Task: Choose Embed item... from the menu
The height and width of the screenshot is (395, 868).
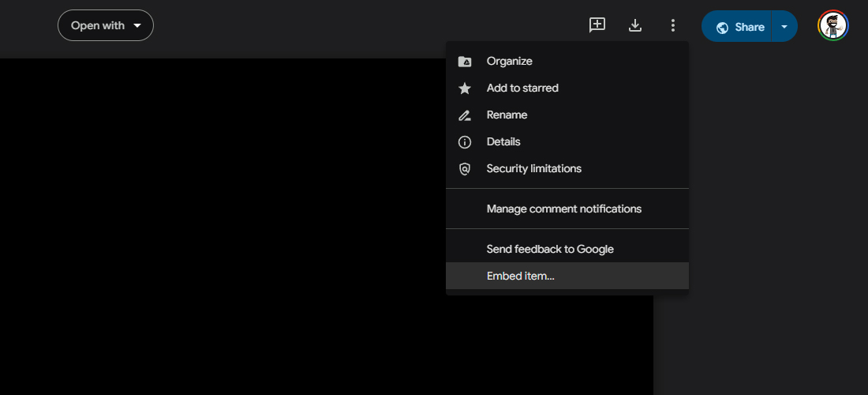Action: 521,276
